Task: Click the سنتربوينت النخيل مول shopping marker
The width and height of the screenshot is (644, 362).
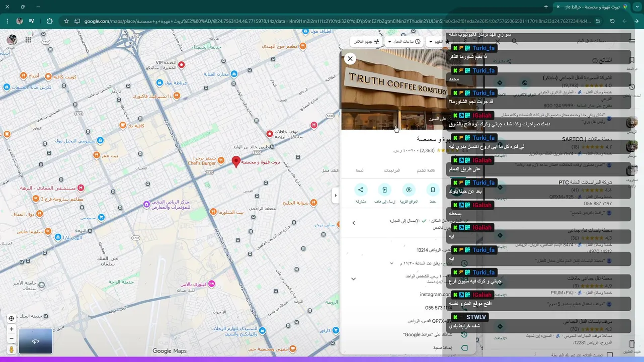Action: (x=100, y=140)
